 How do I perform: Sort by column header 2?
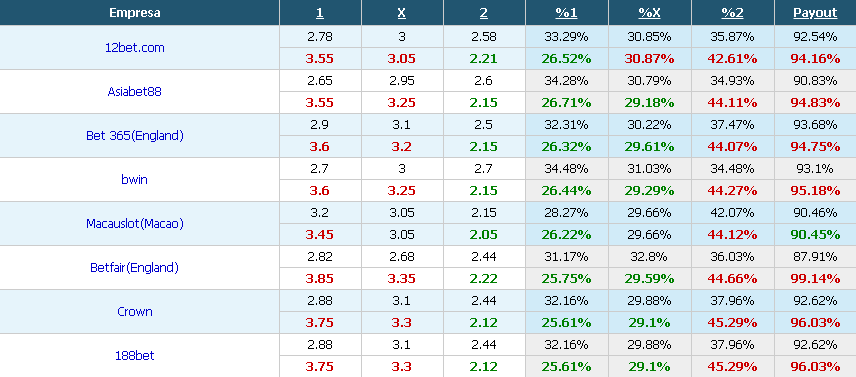pos(484,13)
